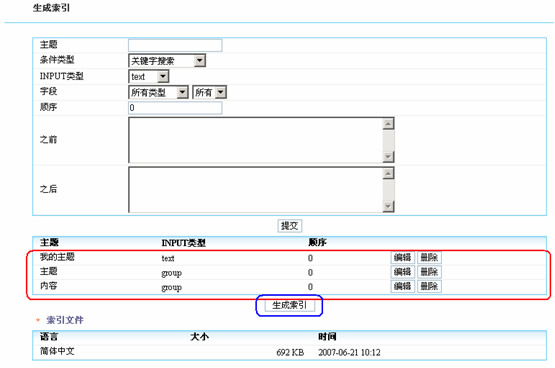Click inside the 之后 text area

pos(256,190)
